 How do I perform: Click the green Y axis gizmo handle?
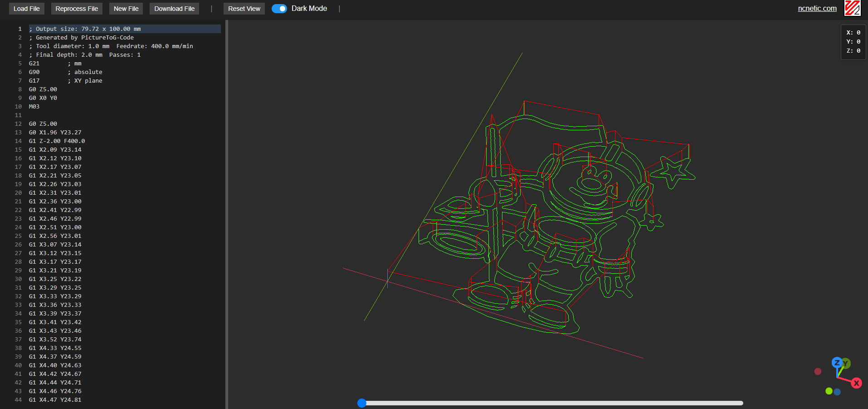[846, 364]
